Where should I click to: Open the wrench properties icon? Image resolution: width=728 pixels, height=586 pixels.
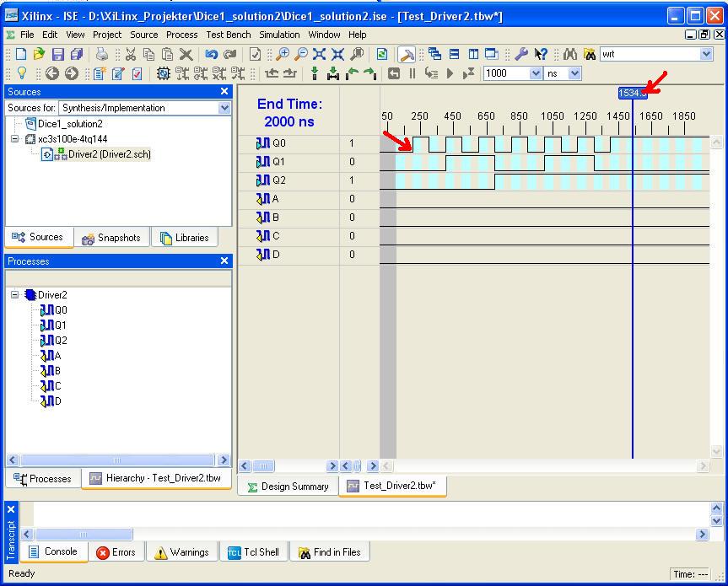[x=521, y=54]
